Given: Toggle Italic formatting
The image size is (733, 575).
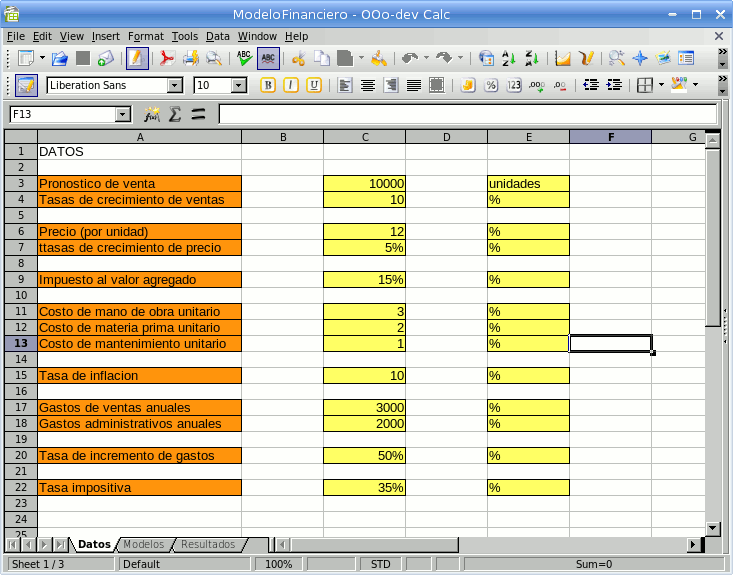Looking at the screenshot, I should coord(291,86).
